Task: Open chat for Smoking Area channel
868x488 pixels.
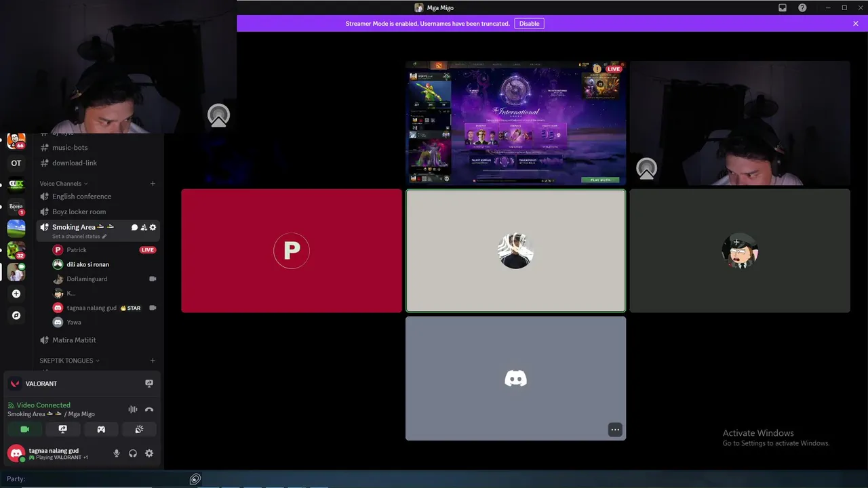Action: (x=134, y=228)
